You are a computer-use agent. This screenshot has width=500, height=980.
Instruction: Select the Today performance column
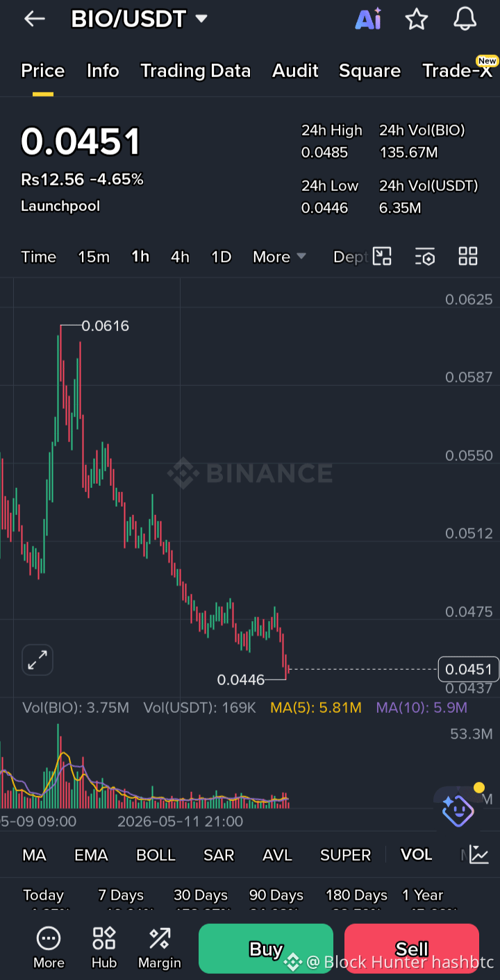tap(43, 895)
